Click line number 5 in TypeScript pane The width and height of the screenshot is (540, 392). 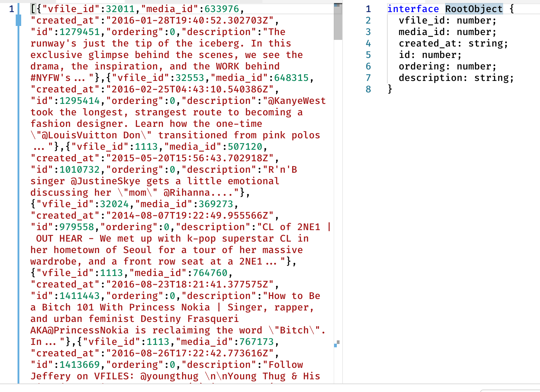(x=368, y=55)
